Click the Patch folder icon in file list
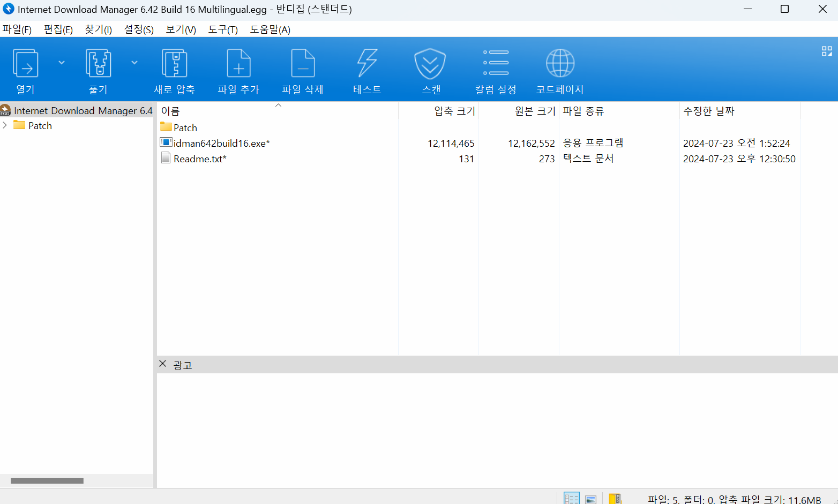Image resolution: width=838 pixels, height=504 pixels. pyautogui.click(x=166, y=127)
